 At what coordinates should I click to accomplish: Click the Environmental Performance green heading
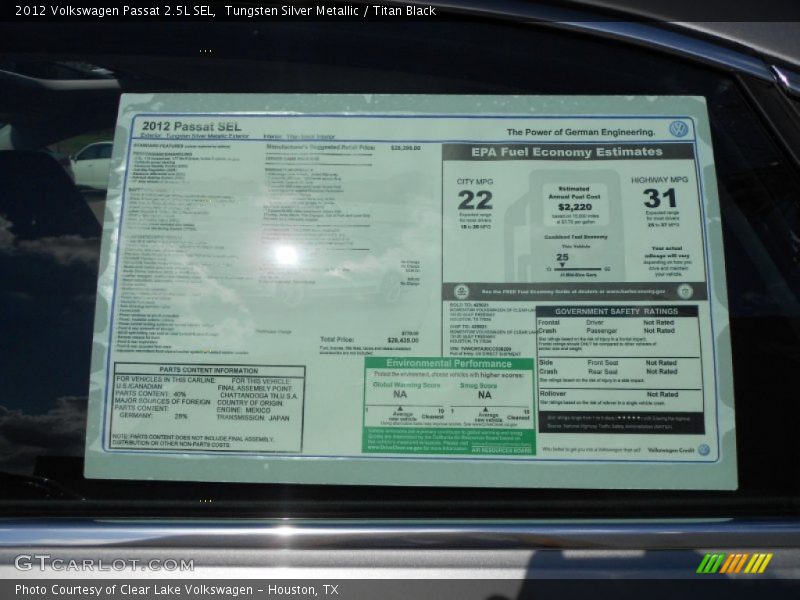tap(449, 364)
